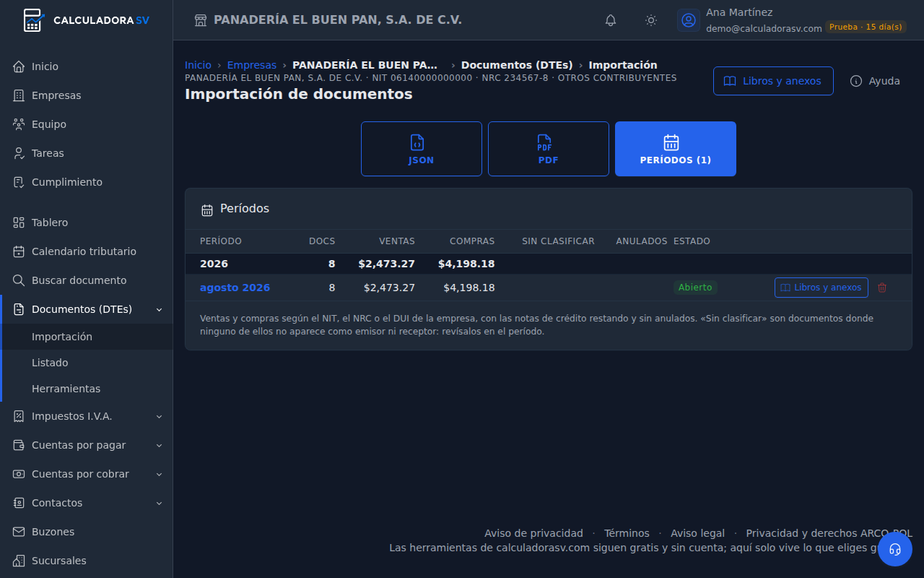Viewport: 924px width, 578px height.
Task: Go to Empresas in the breadcrumb
Action: coord(252,65)
